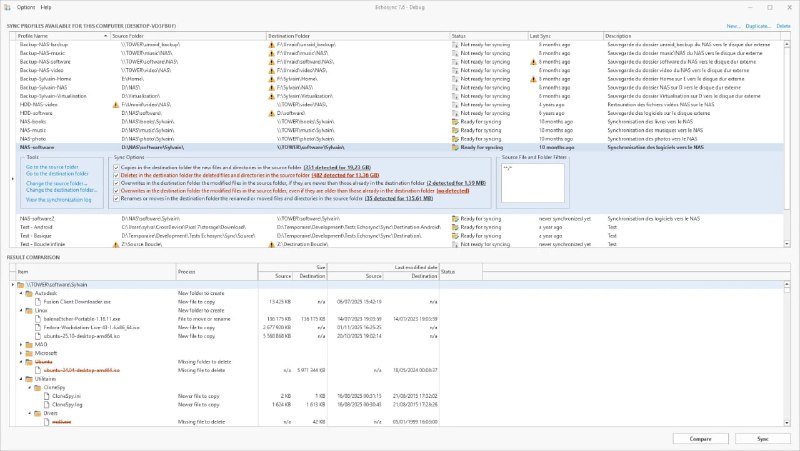The height and width of the screenshot is (451, 800).
Task: Click the Duplicate... profile link
Action: pyautogui.click(x=758, y=26)
